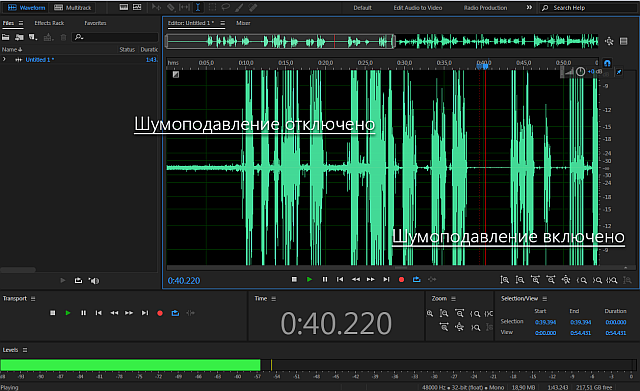Open the Editor panel menu icon
640x391 pixels.
(223, 23)
